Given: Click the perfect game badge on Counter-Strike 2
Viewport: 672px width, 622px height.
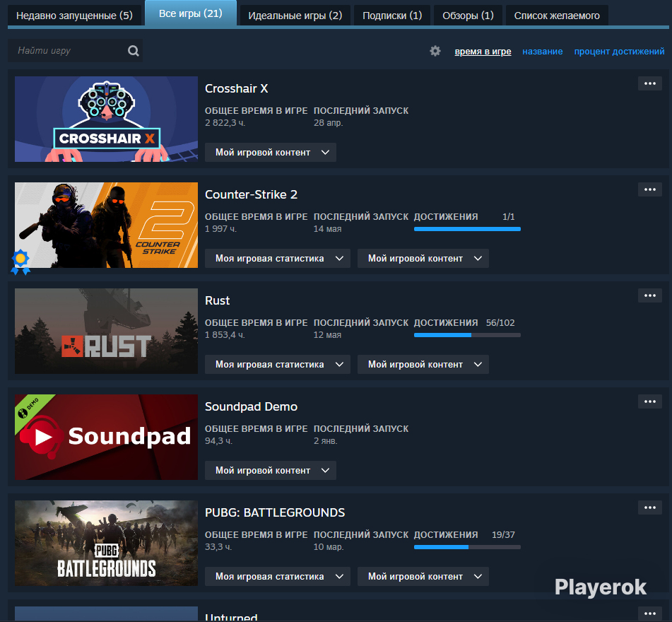Looking at the screenshot, I should click(20, 262).
